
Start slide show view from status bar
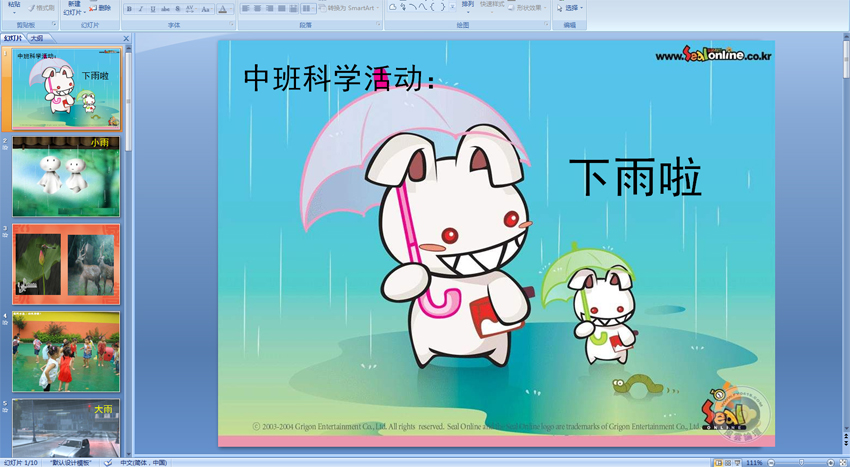click(x=737, y=463)
